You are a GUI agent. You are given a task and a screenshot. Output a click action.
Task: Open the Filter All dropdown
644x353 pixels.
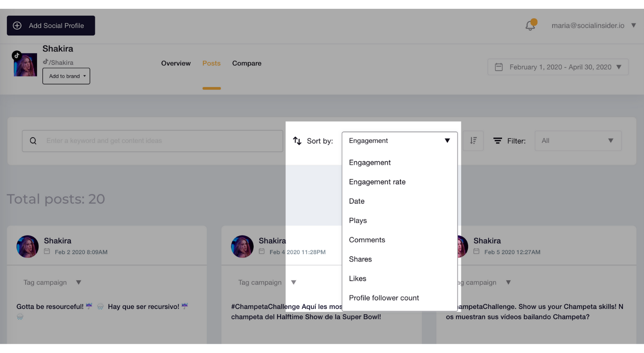click(578, 141)
